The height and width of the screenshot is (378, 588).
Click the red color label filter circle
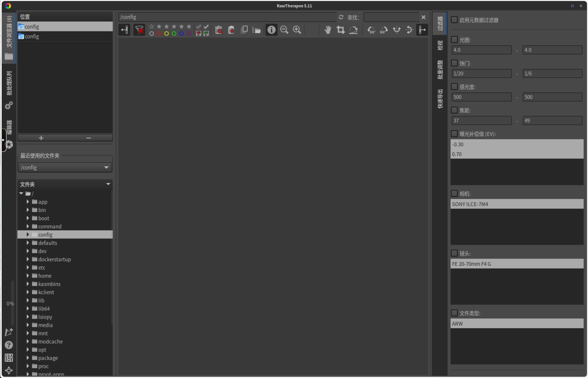click(x=159, y=34)
